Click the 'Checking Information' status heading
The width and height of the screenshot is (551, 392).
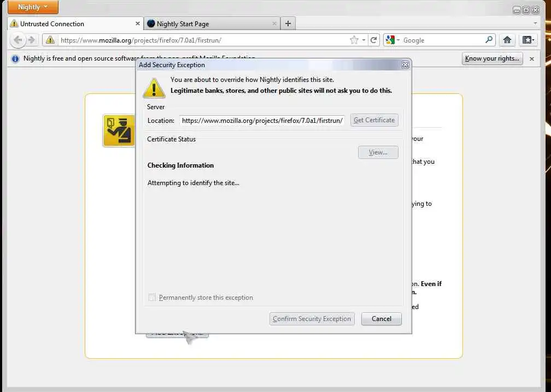pos(180,165)
